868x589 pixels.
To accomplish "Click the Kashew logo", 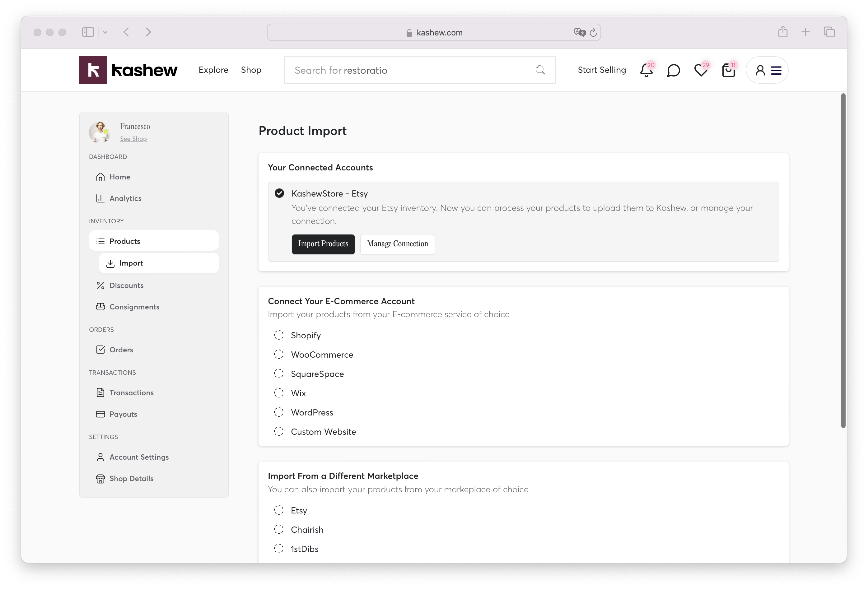I will click(128, 70).
